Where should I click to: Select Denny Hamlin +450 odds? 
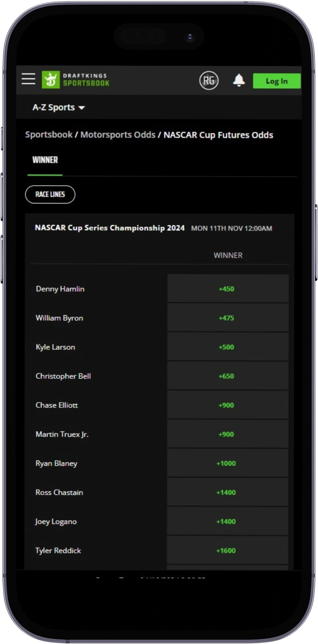click(228, 289)
